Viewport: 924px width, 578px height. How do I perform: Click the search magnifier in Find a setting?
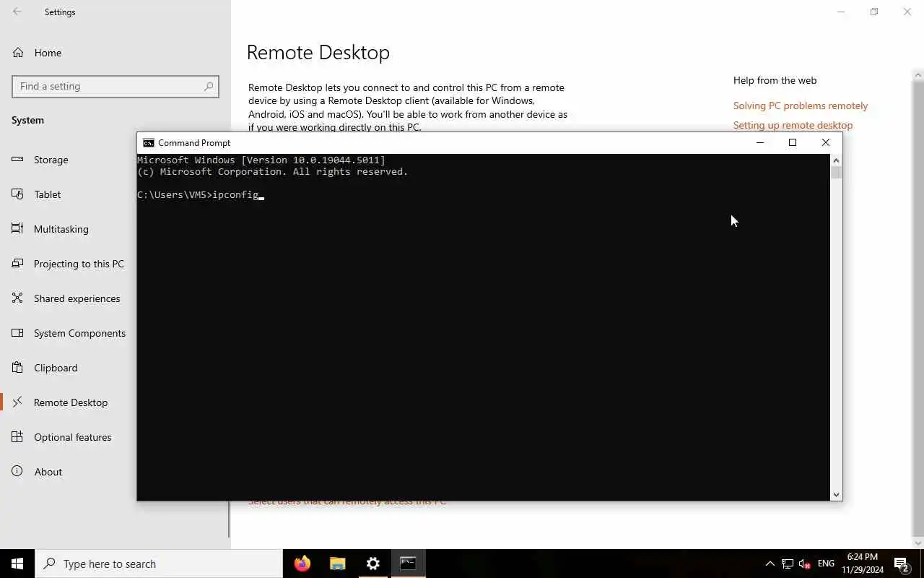tap(209, 86)
